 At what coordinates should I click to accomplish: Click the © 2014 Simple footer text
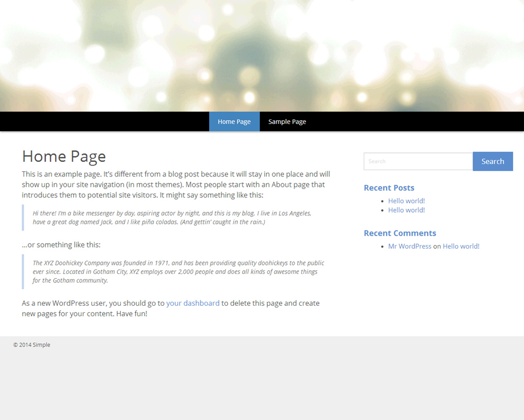pyautogui.click(x=32, y=345)
